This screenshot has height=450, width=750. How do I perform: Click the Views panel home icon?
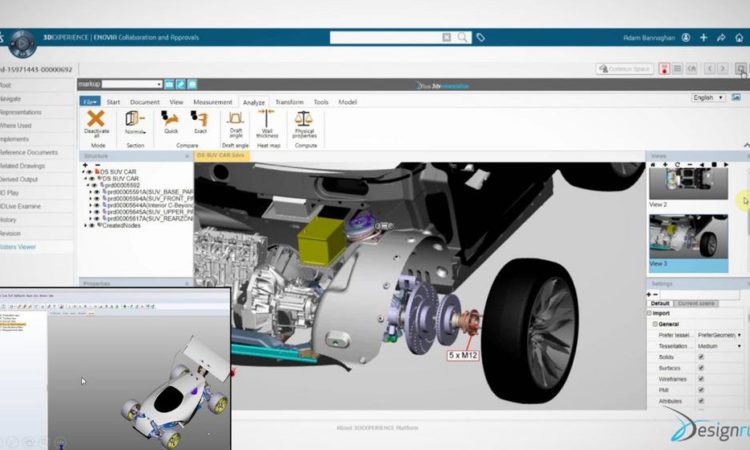[x=652, y=165]
